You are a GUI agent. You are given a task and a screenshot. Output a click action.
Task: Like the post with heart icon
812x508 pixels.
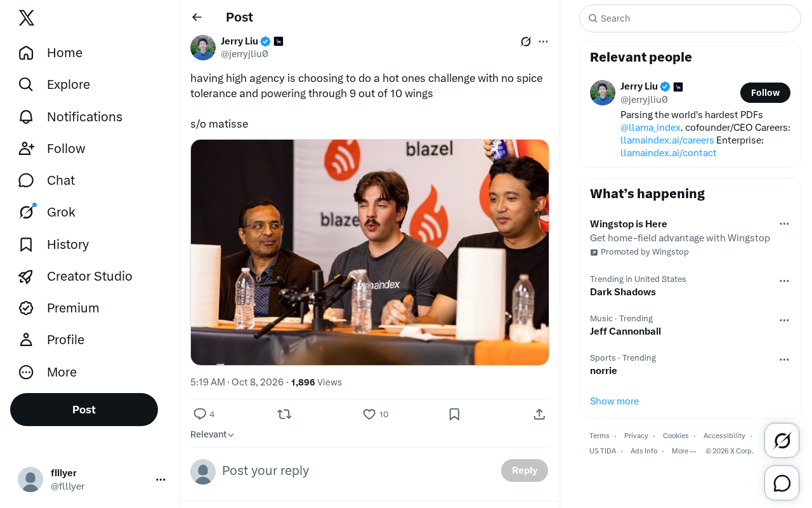coord(369,414)
